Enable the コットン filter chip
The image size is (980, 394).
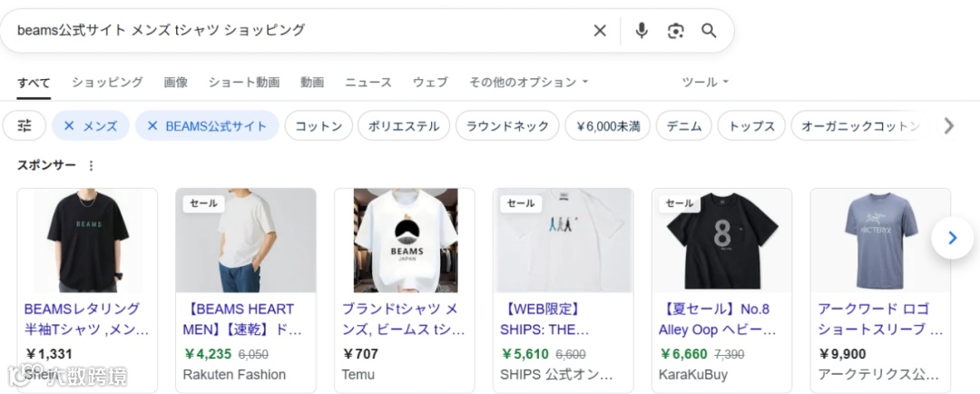[318, 126]
